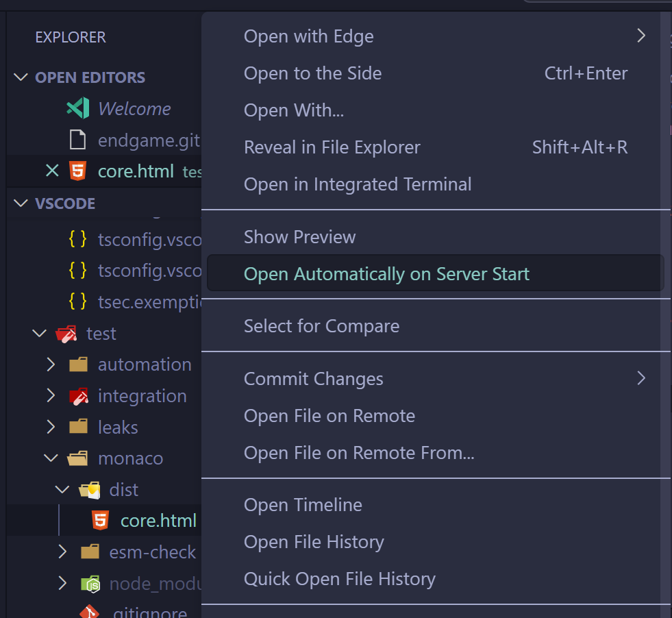Screen dimensions: 672x618
Task: Collapse the VSCODE workspace section
Action: click(x=20, y=203)
